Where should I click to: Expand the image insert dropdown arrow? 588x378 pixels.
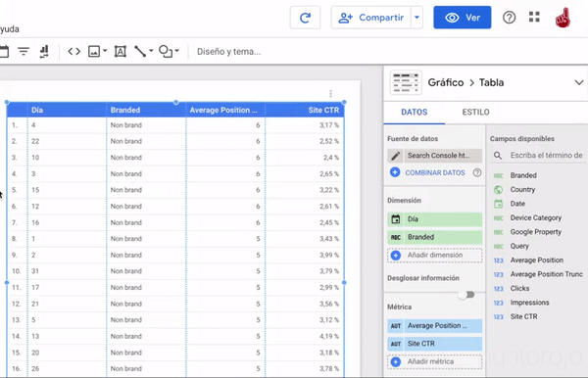click(x=105, y=51)
